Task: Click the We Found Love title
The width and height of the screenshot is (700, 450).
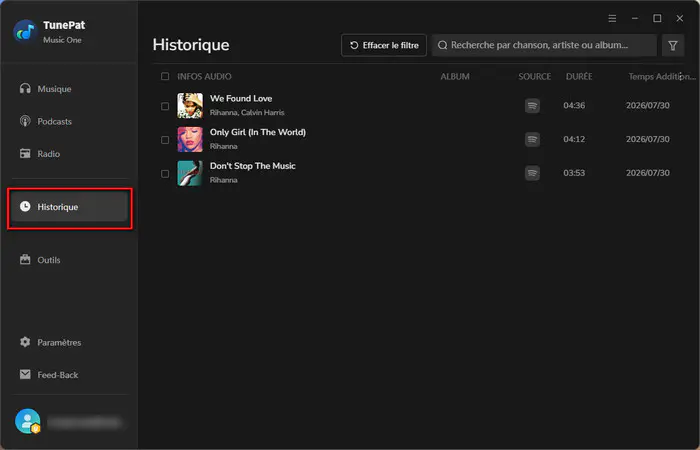Action: [x=241, y=99]
